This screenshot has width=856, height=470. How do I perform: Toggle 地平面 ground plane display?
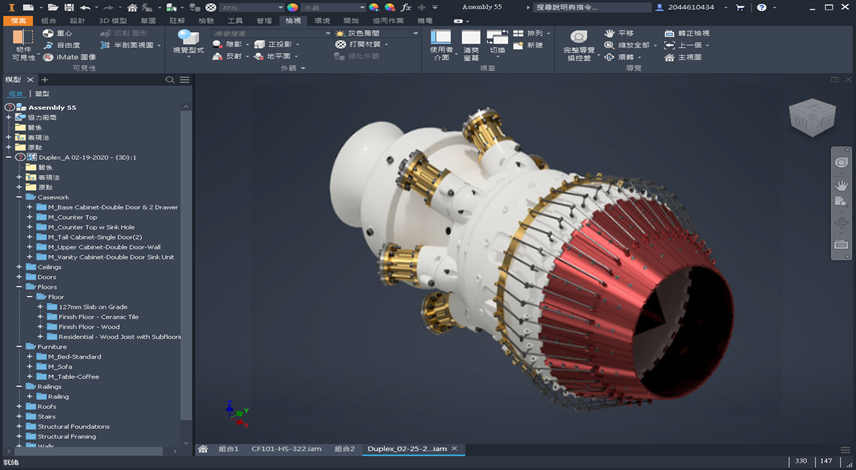coord(272,56)
